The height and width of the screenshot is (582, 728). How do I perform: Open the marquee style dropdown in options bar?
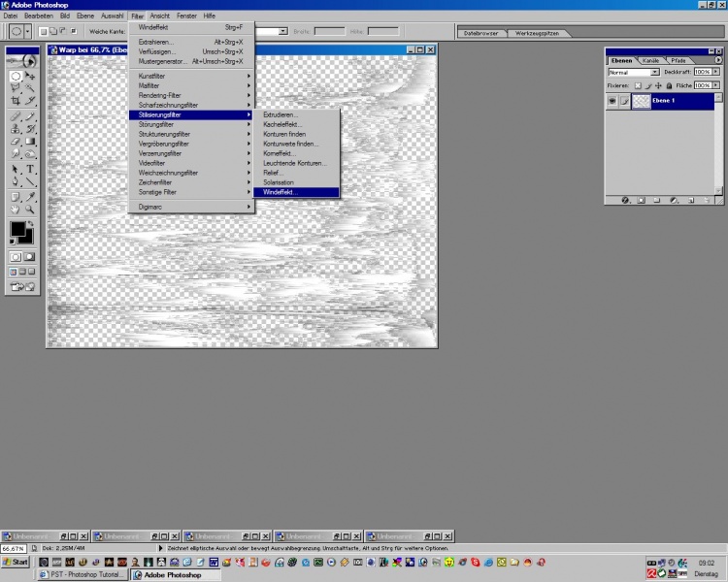tap(282, 31)
